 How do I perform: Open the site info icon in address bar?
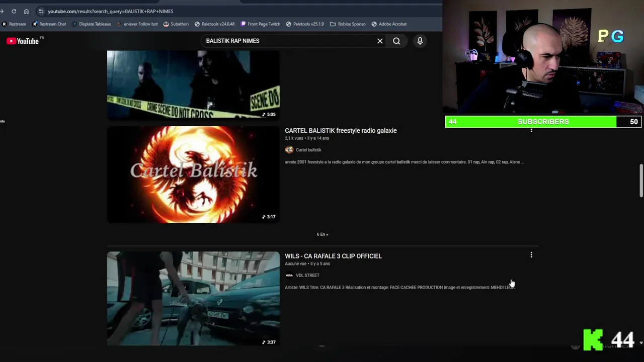click(x=41, y=11)
